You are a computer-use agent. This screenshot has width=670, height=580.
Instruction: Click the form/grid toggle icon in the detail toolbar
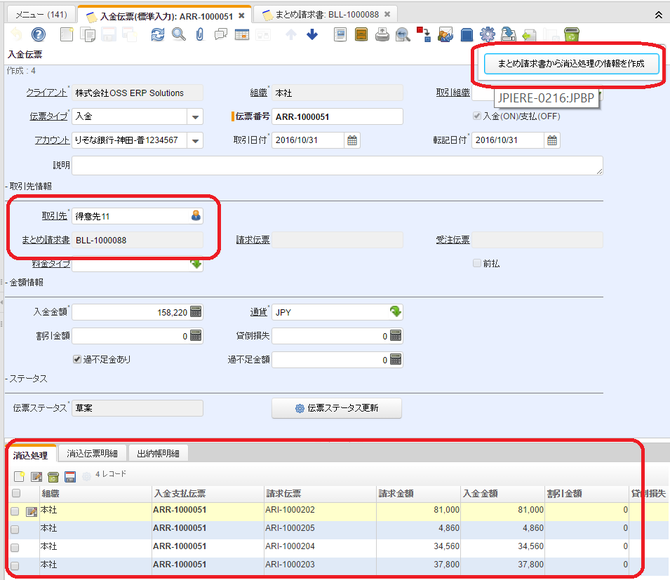point(70,477)
